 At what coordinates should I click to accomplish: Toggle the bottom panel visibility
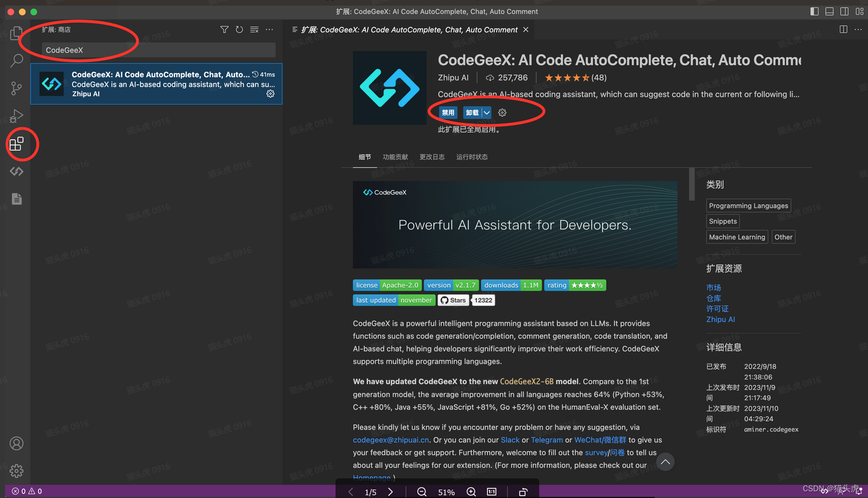click(x=829, y=11)
